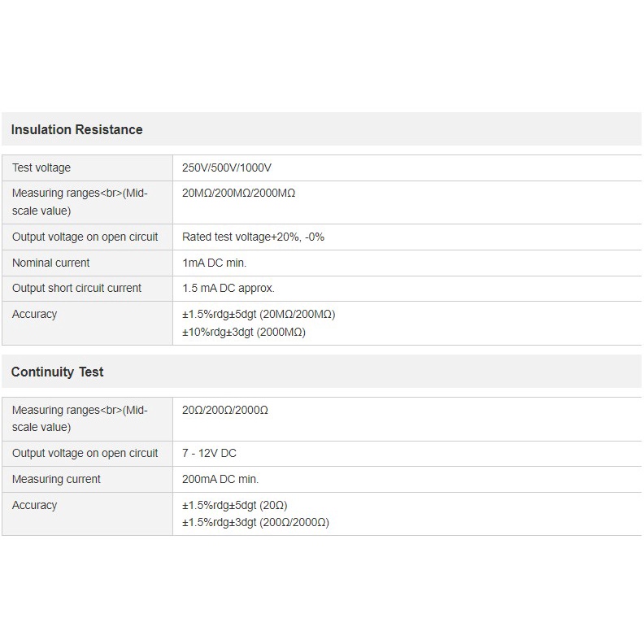
Task: Click the Output short circuit current label
Action: (x=76, y=289)
